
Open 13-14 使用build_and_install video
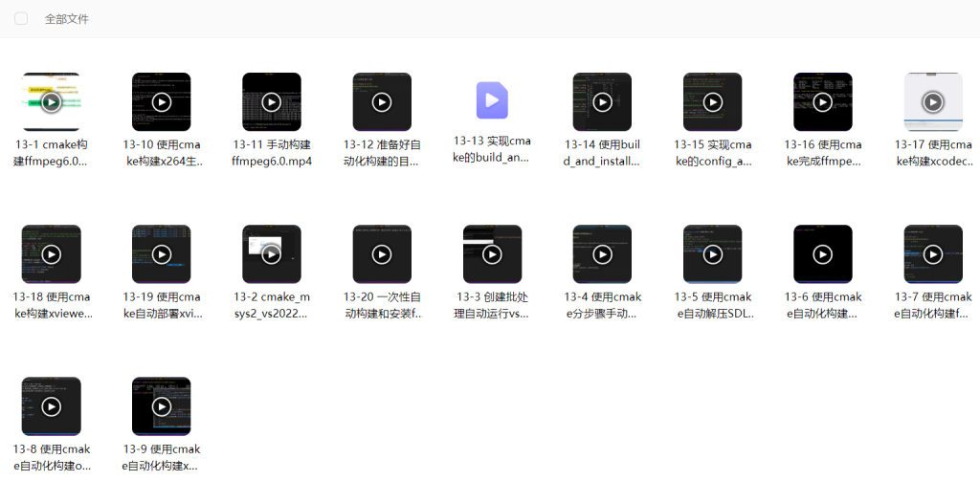[x=602, y=101]
